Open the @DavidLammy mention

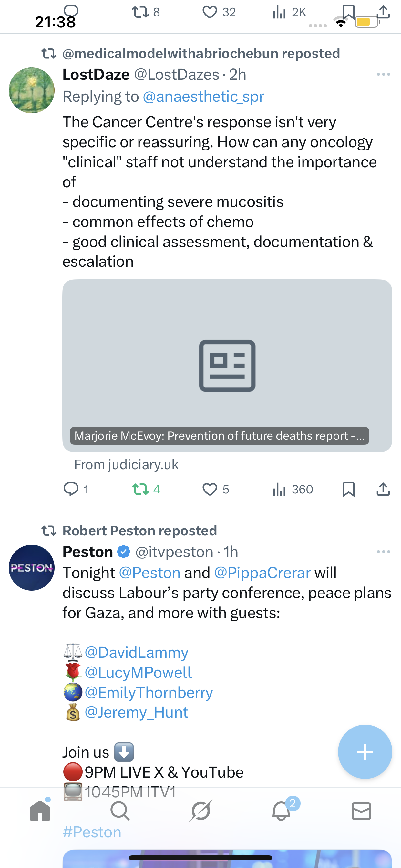(x=137, y=652)
